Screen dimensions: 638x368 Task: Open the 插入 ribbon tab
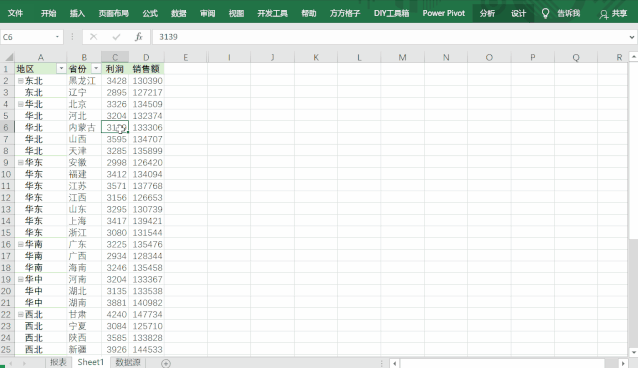click(77, 13)
